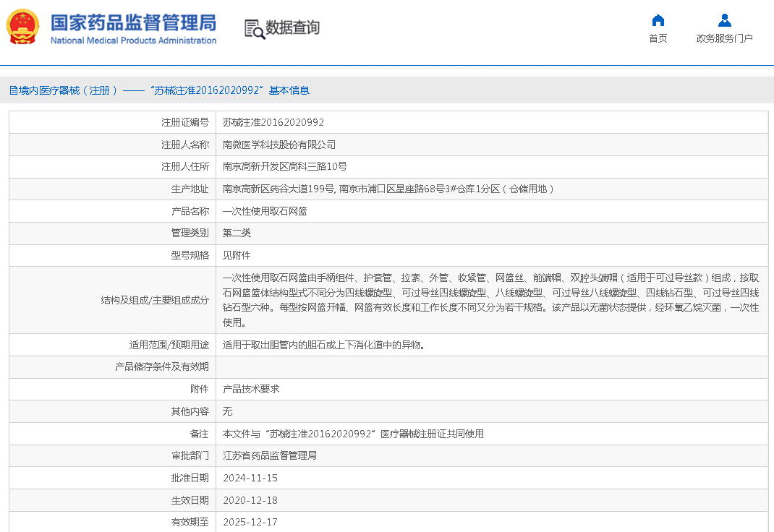The width and height of the screenshot is (774, 532).
Task: Click the structure and composition description paragraph
Action: [490, 300]
